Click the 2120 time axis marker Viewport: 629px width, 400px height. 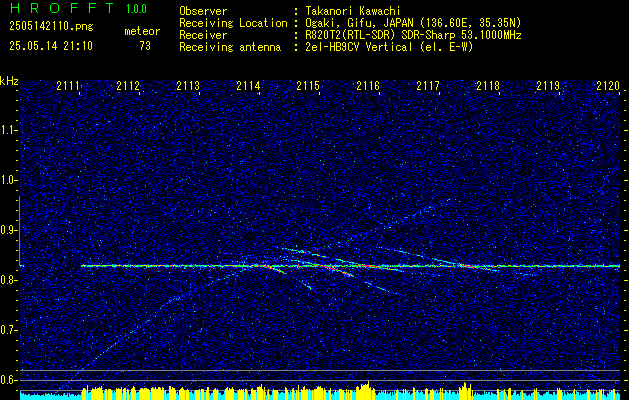[608, 86]
